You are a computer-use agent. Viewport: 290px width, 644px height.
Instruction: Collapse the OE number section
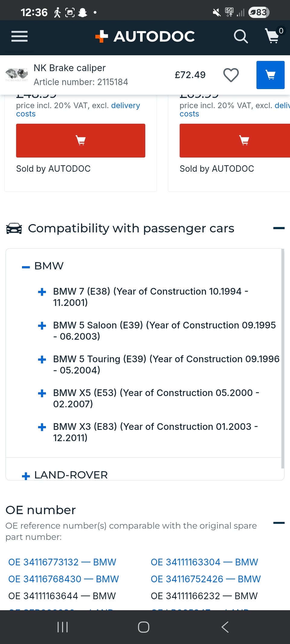(x=279, y=523)
